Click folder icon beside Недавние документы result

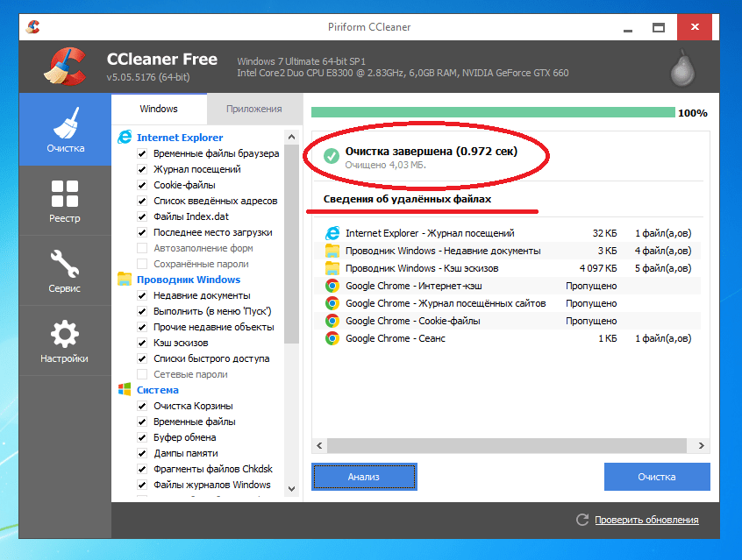tap(332, 251)
